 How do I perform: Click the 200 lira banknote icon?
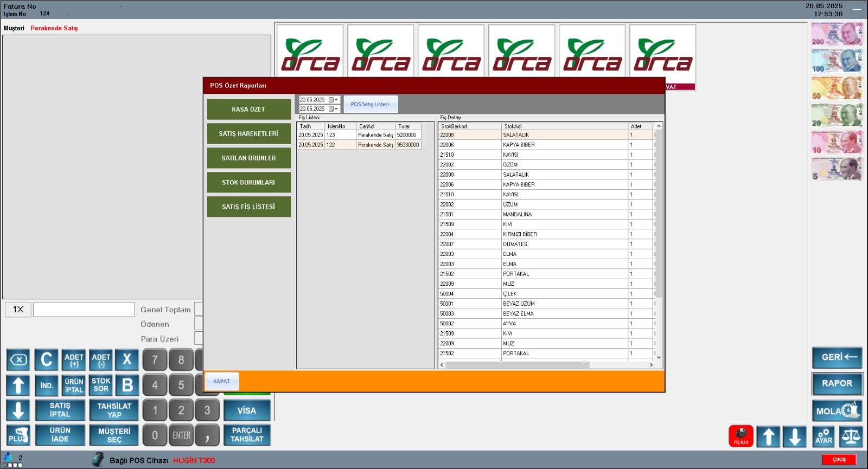pyautogui.click(x=837, y=34)
